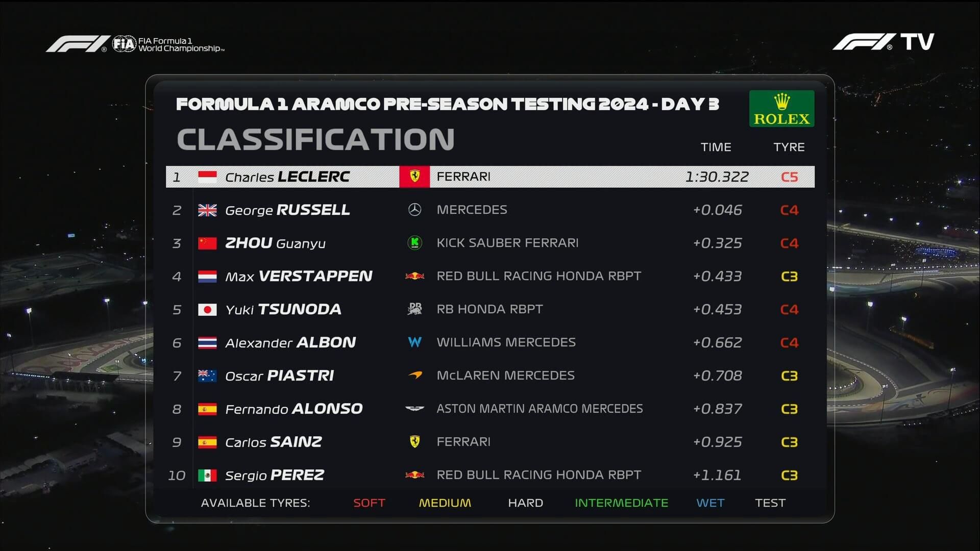Click the Red Bull logo beside Verstappen
This screenshot has width=980, height=551.
pyautogui.click(x=414, y=276)
